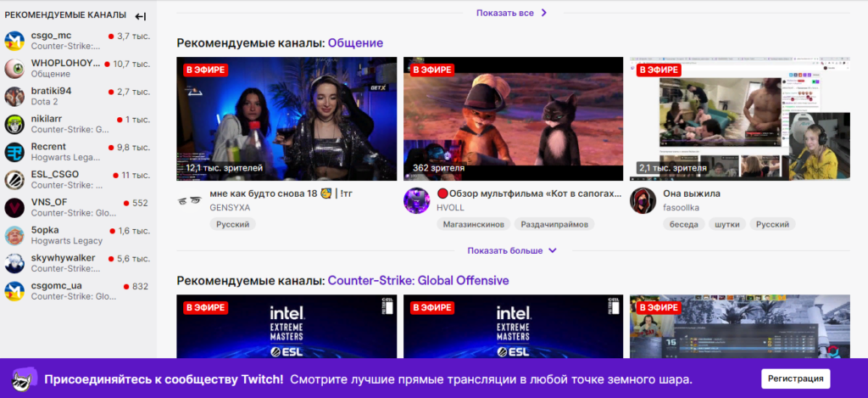868x398 pixels.
Task: Open the 'Общение' category link
Action: 355,42
